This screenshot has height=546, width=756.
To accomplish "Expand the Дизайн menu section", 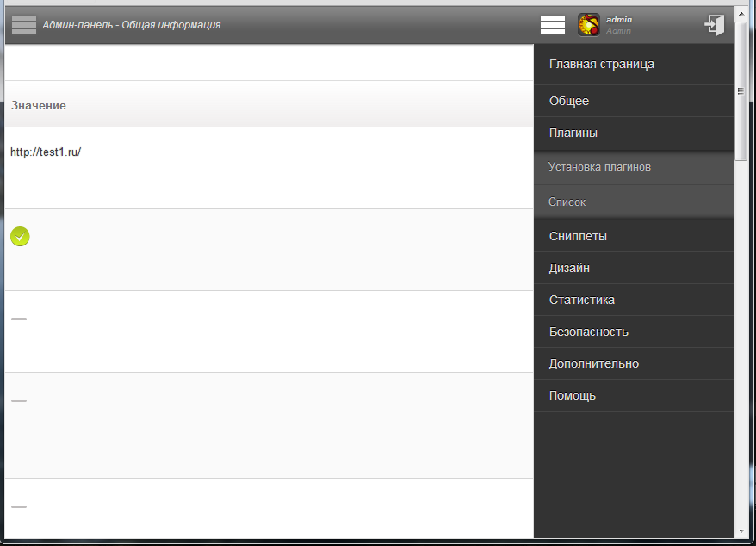I will coord(634,268).
